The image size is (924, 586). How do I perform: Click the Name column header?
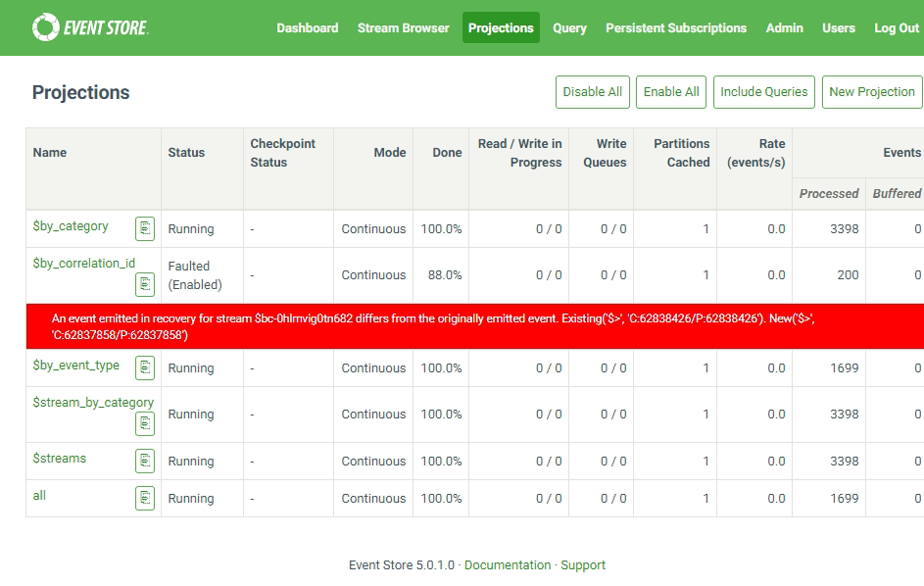50,153
